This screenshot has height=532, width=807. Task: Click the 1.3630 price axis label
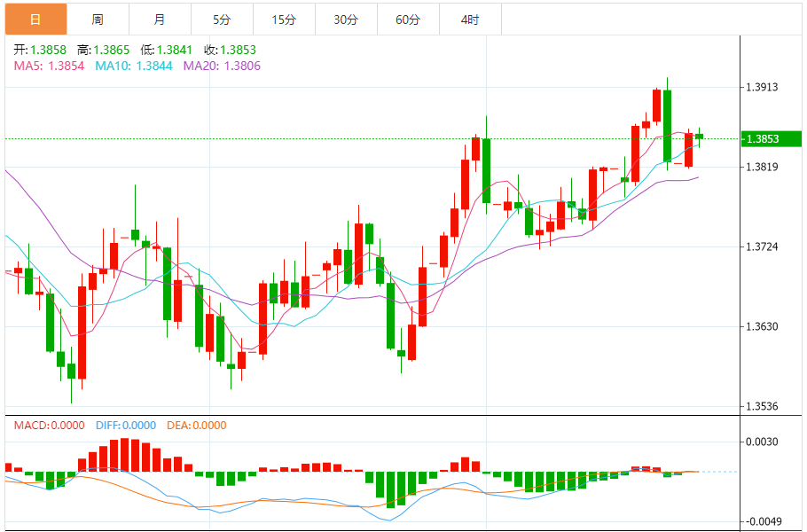pos(763,326)
